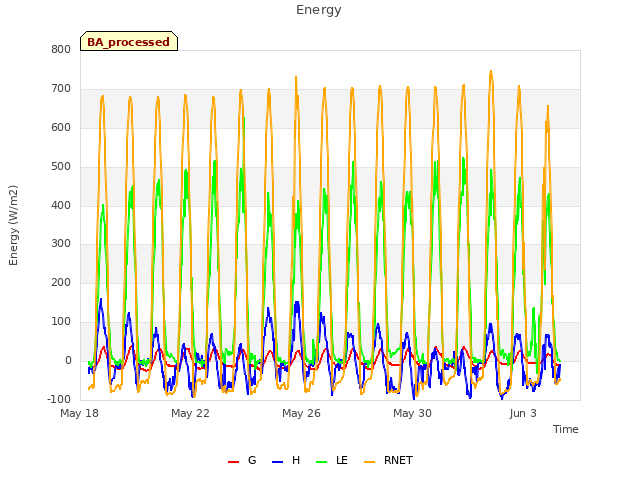Click the -100 y-axis tick label
Screen dimensions: 640x480
tap(59, 399)
